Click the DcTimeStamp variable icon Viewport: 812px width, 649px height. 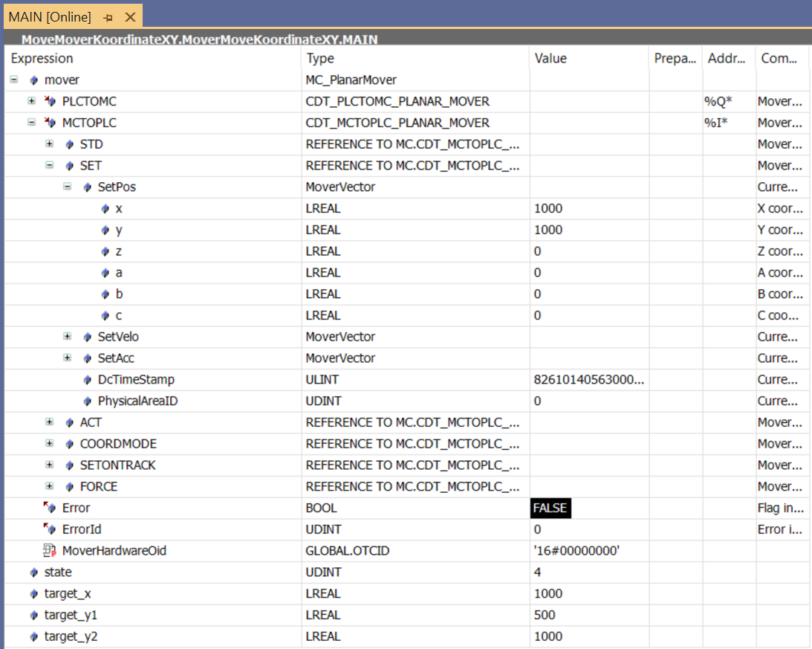coord(88,379)
